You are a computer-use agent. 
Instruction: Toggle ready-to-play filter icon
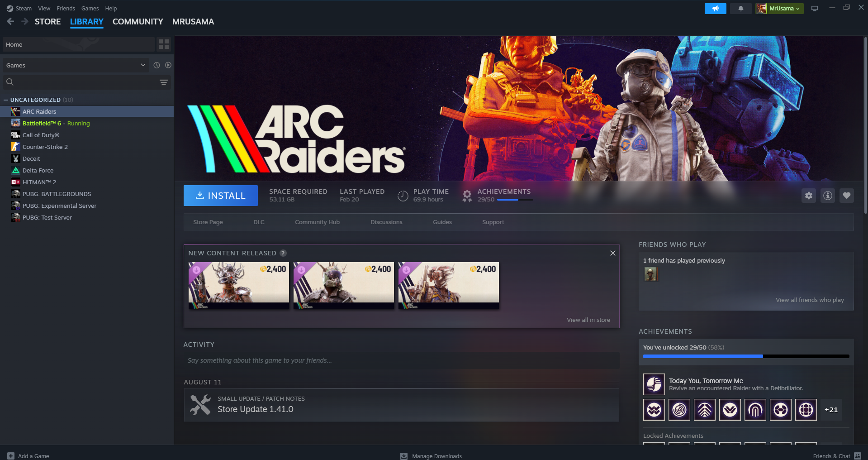click(x=168, y=65)
